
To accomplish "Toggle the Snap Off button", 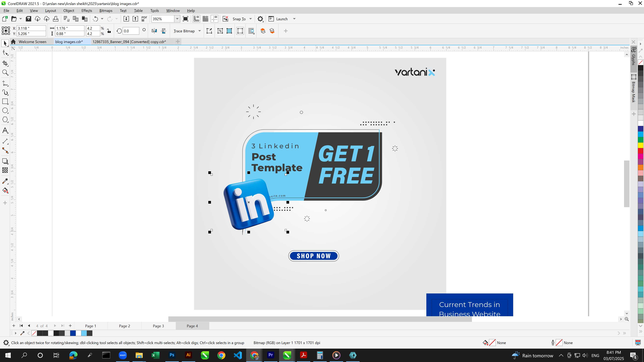I will (x=226, y=19).
